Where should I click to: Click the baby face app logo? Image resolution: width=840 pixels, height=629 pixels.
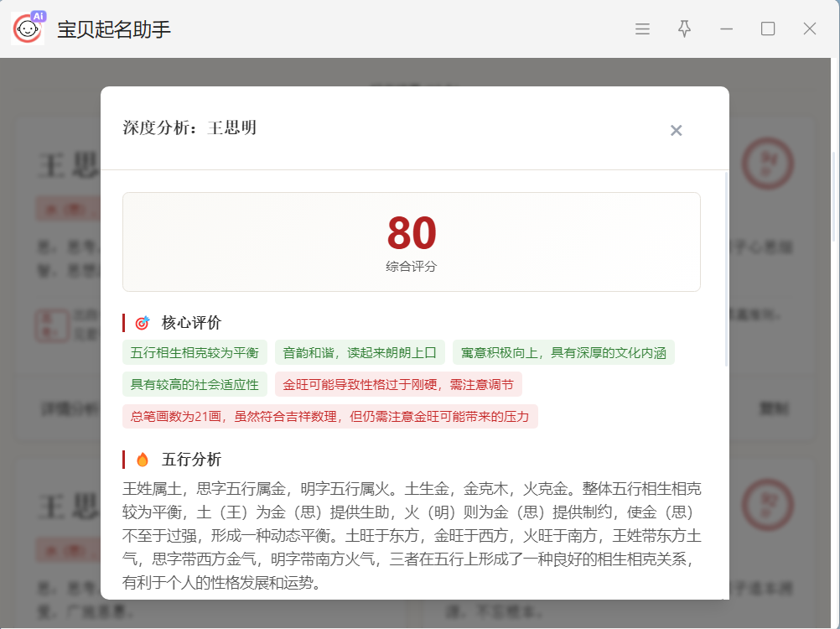click(28, 29)
